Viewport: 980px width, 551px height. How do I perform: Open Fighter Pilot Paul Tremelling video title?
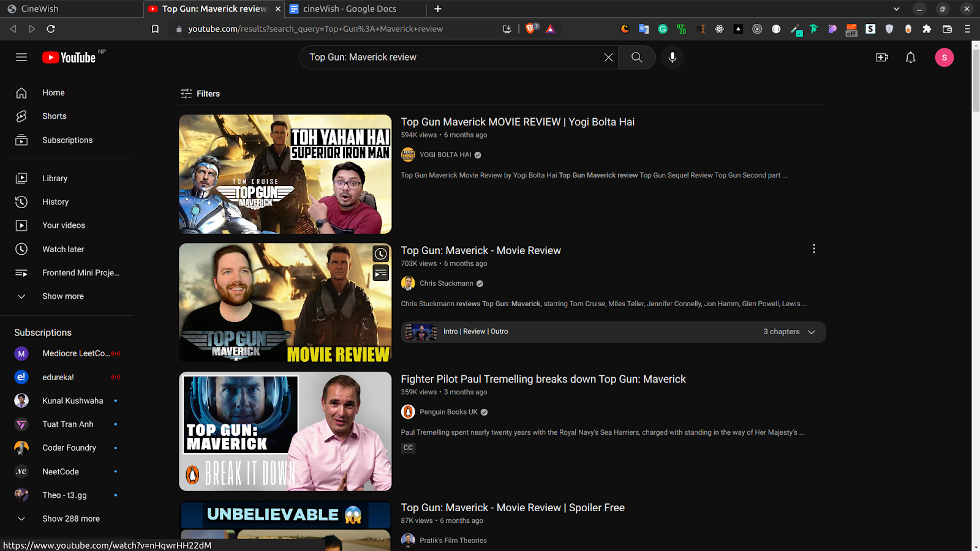pos(543,379)
